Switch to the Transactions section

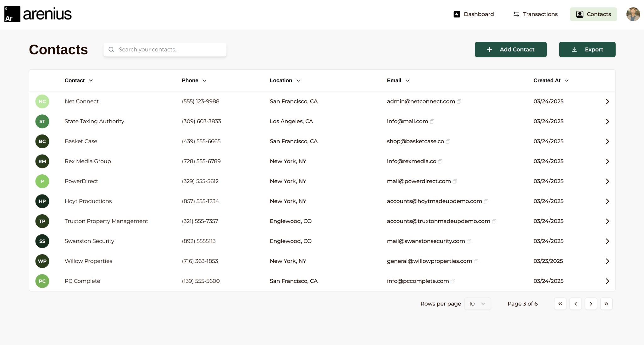540,14
